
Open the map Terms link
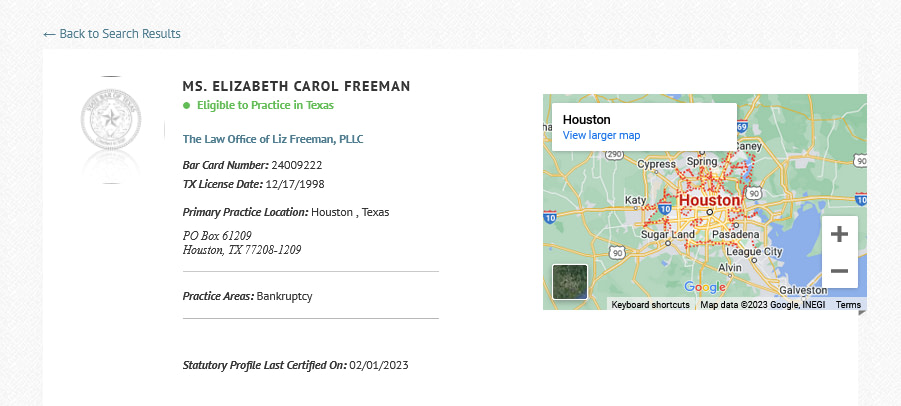848,305
